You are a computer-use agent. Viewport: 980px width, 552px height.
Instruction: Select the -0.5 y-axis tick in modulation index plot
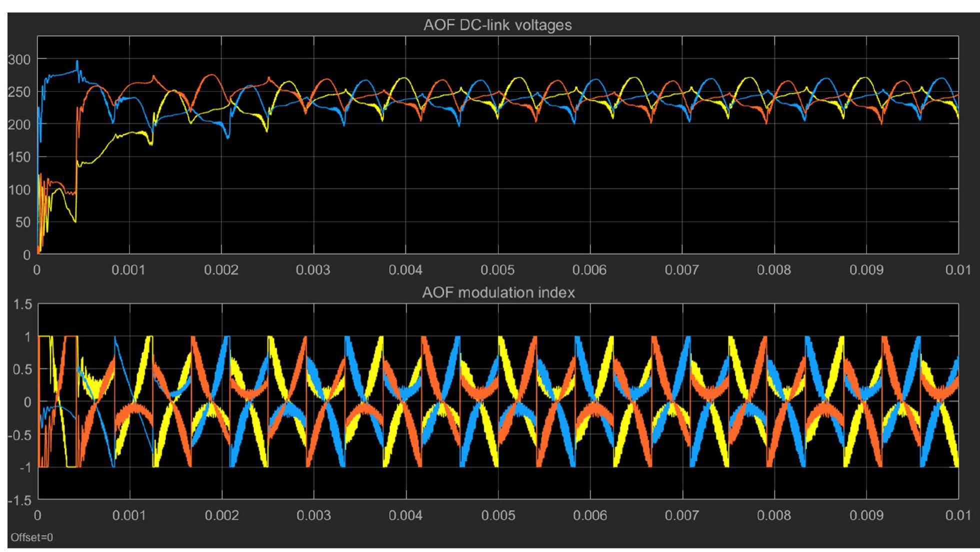20,435
